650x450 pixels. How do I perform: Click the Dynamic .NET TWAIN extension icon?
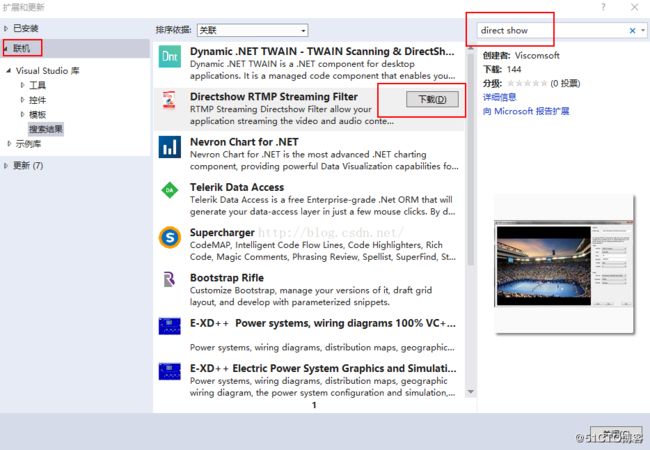tap(170, 56)
